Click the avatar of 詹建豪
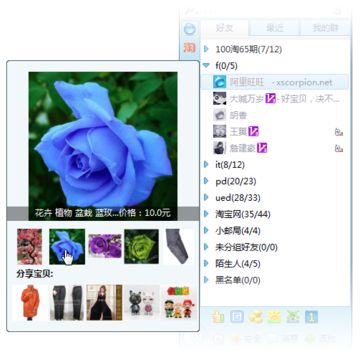Screen dimensions: 360x360 tap(220, 148)
